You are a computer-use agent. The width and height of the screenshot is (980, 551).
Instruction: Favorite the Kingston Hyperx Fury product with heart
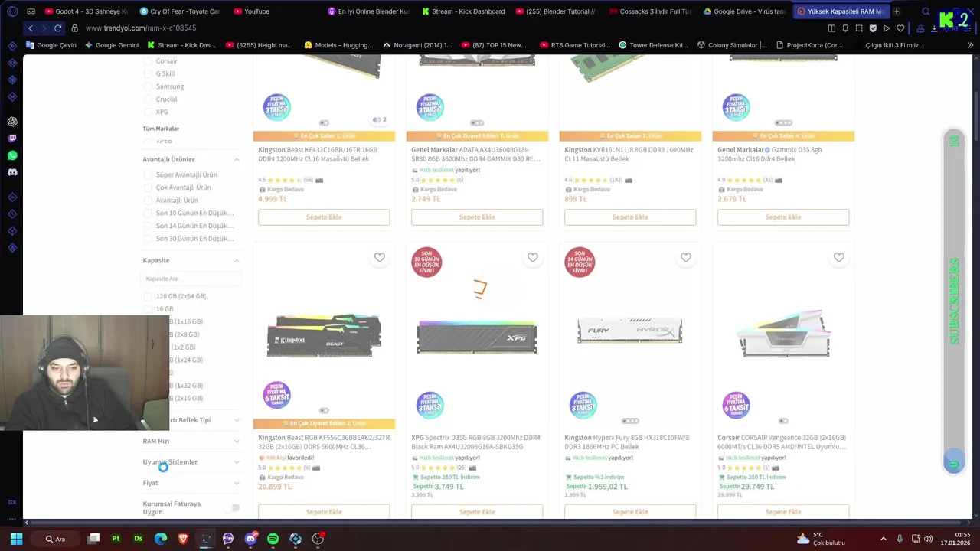tap(686, 257)
